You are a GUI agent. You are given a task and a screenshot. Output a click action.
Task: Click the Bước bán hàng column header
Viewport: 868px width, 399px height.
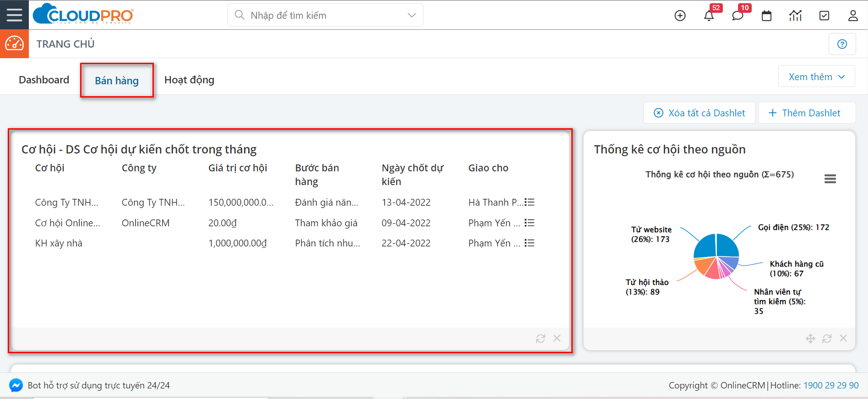point(317,175)
